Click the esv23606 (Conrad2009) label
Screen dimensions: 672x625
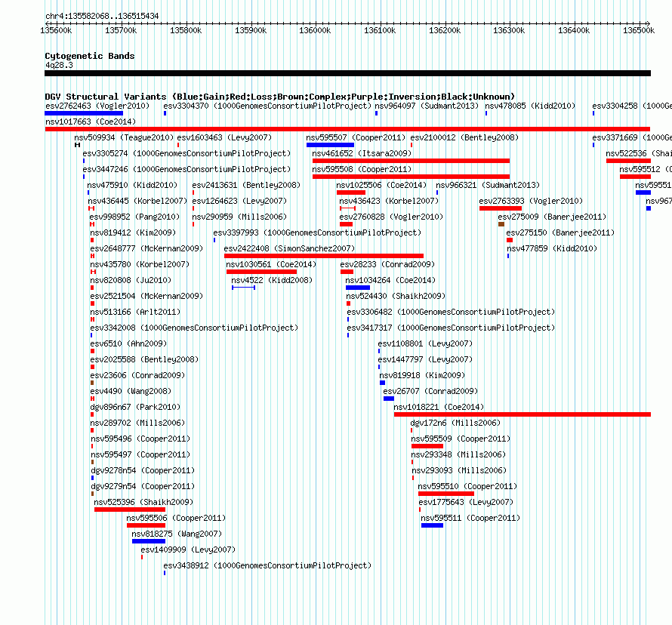tap(137, 375)
